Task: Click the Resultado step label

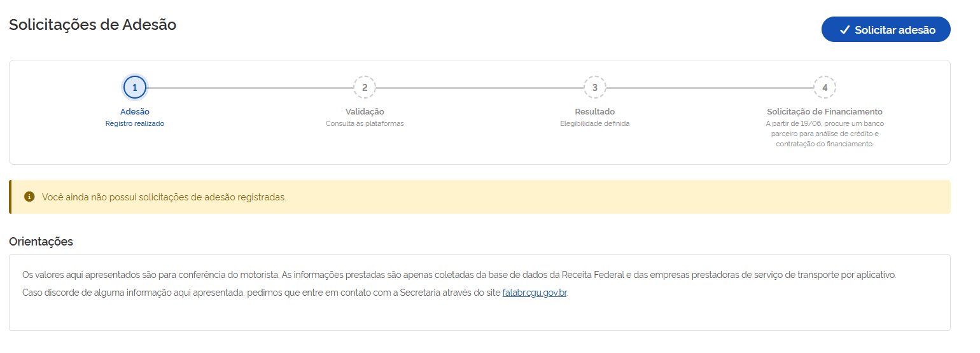Action: click(x=595, y=112)
